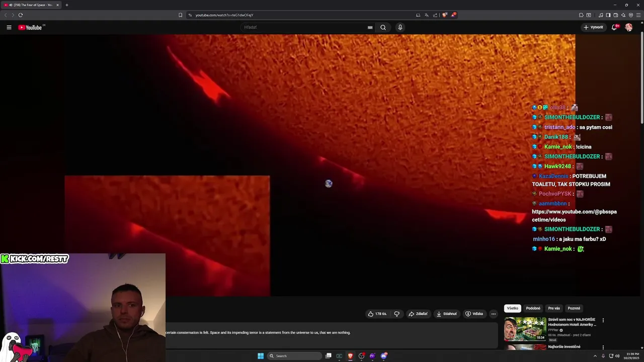Viewport: 644px width, 362px height.
Task: Open Brave Leo AI sparkle icon
Action: (623, 15)
